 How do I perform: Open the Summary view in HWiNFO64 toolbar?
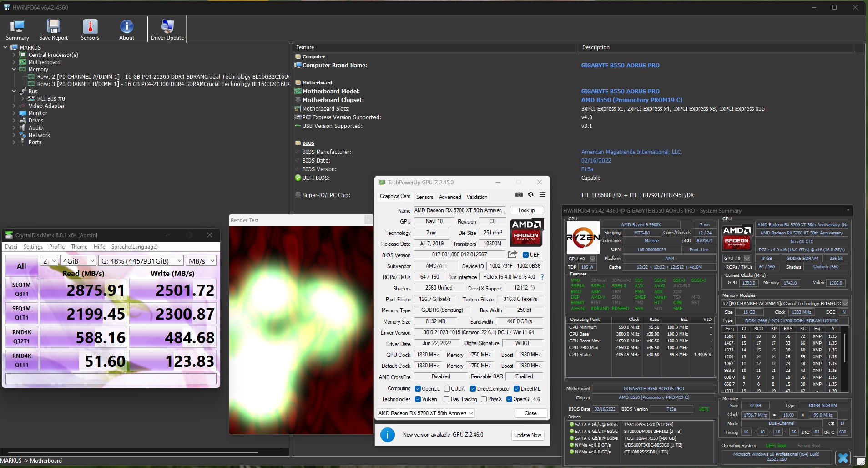(17, 30)
